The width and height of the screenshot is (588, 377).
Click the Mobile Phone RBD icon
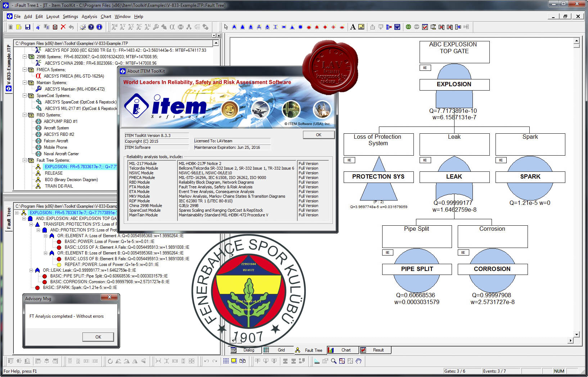[39, 147]
